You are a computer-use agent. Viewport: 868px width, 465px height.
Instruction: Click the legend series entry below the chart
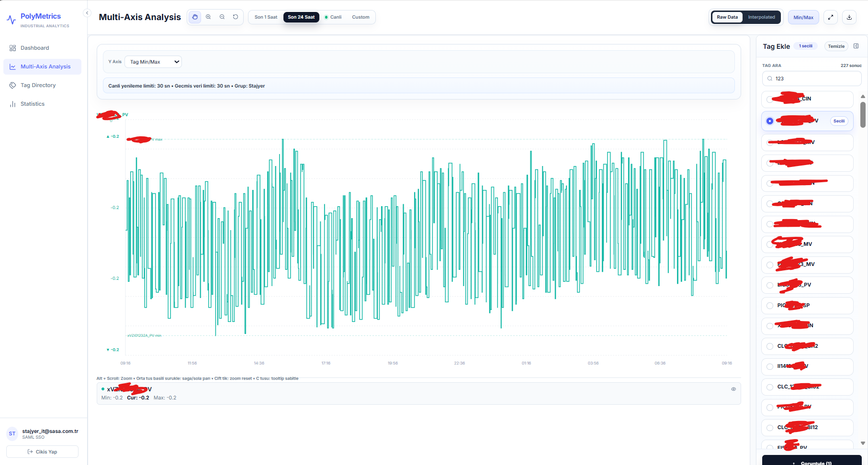(x=418, y=393)
